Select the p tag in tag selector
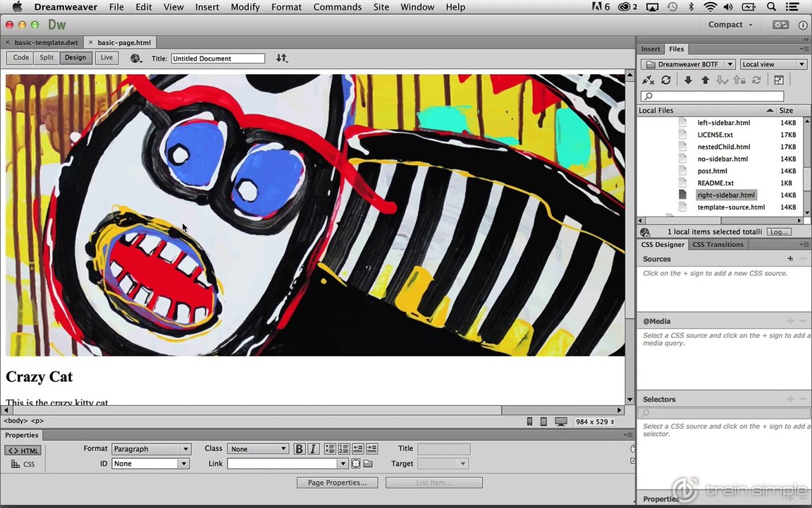 (37, 421)
